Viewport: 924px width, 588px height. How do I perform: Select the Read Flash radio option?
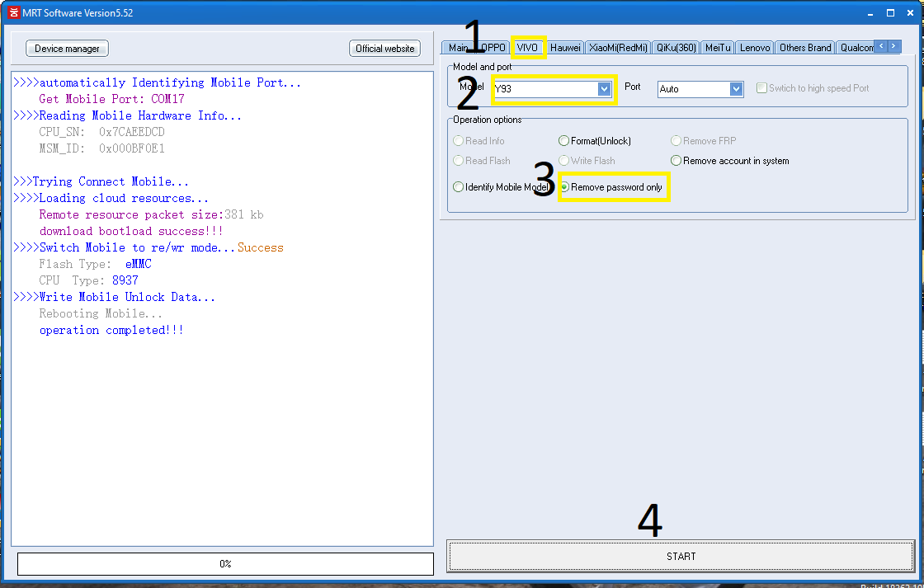pos(458,161)
